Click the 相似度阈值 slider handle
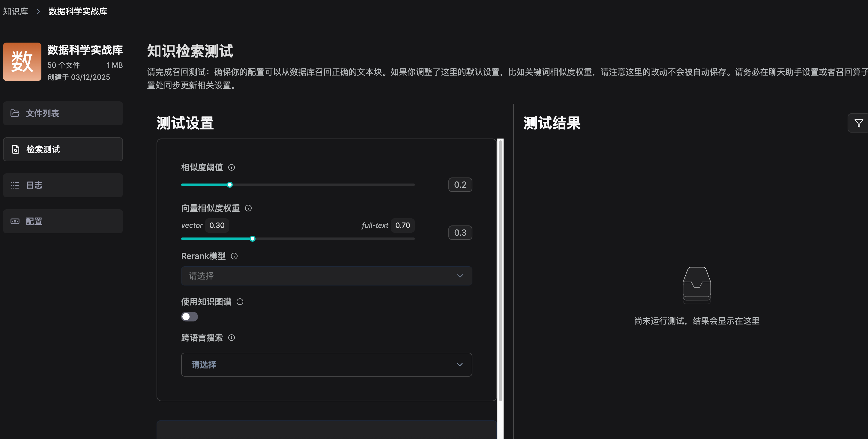Viewport: 868px width, 439px height. pos(230,185)
